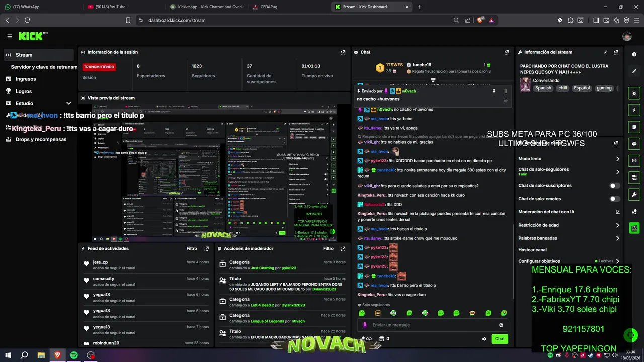This screenshot has height=362, width=644.
Task: Click the gaming stream tag
Action: (x=604, y=88)
